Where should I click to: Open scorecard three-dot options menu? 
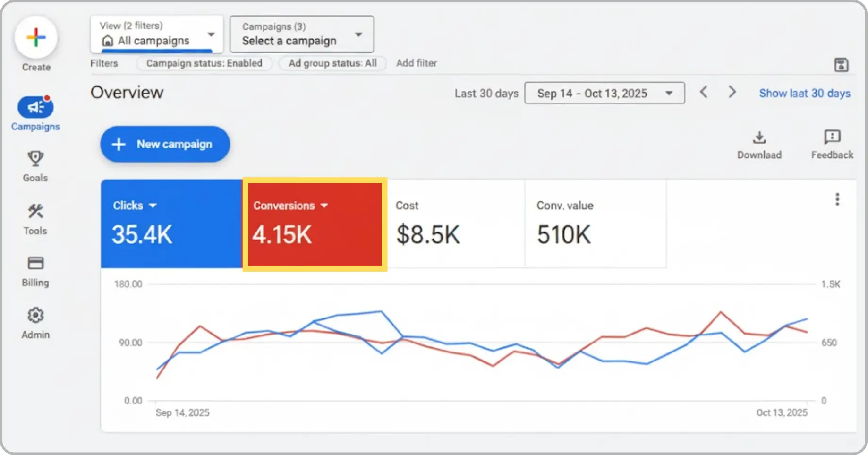coord(837,199)
